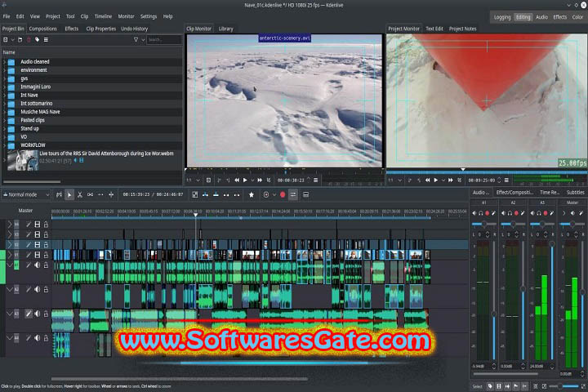
Task: Mute the A2 audio track in timeline
Action: (37, 290)
